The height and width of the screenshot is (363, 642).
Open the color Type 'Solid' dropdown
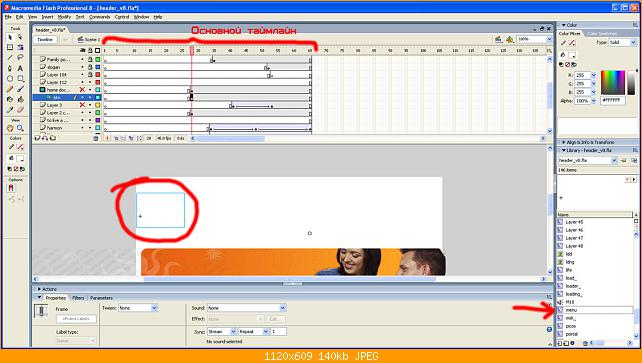(633, 43)
